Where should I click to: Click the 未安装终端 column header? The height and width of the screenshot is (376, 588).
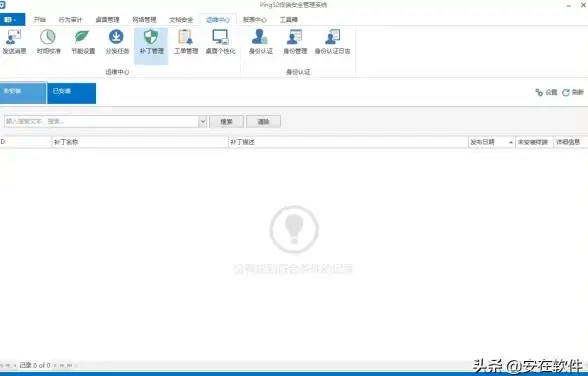534,142
